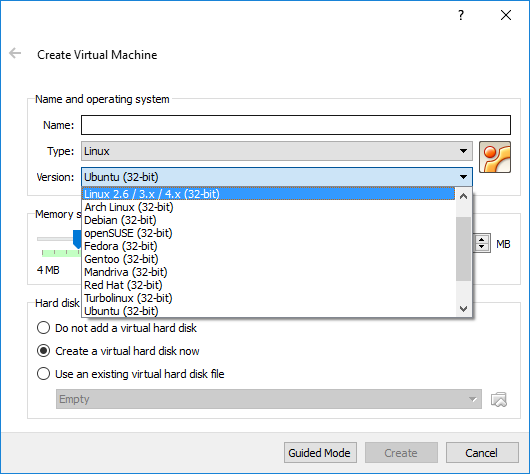
Task: Choose Fedora (32-bit) from list
Action: 268,246
